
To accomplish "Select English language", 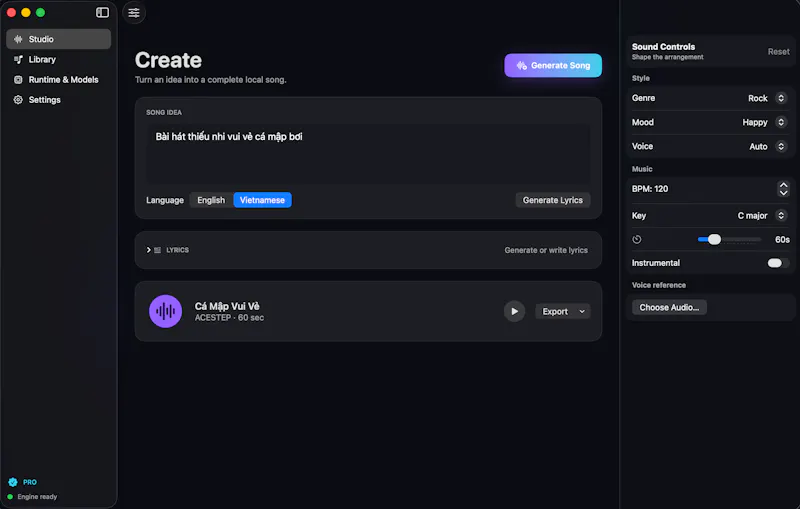I will point(211,200).
